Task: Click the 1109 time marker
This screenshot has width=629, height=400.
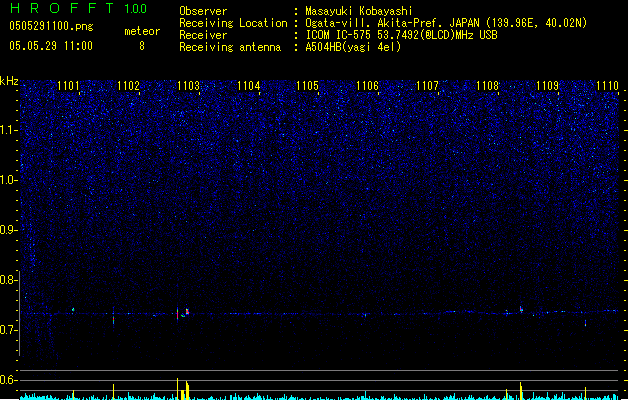Action: click(548, 86)
